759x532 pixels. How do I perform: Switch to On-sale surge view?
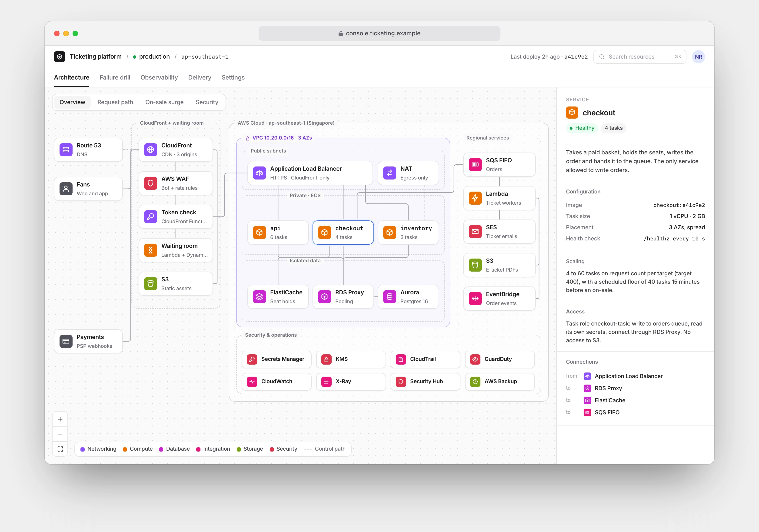point(164,102)
